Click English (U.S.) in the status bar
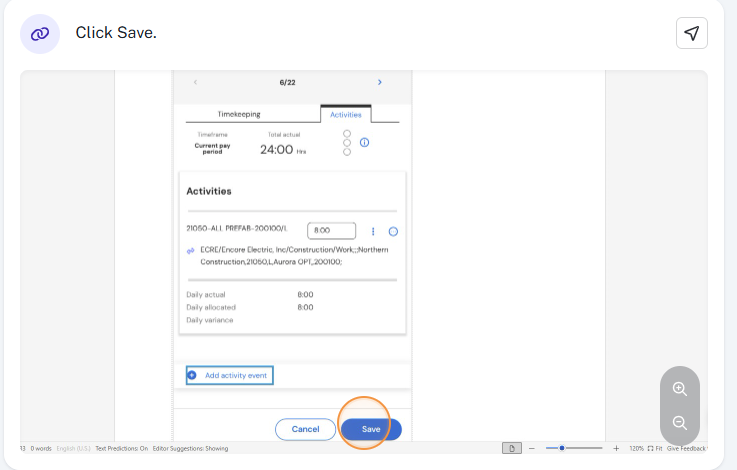 pyautogui.click(x=73, y=448)
